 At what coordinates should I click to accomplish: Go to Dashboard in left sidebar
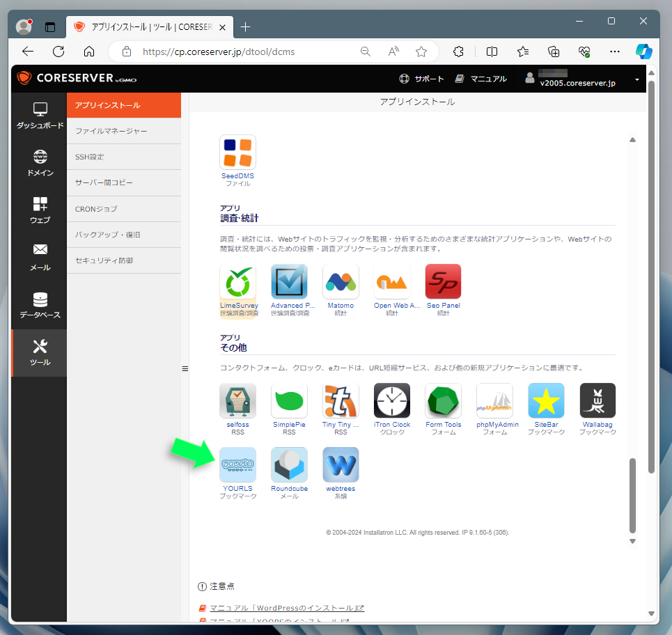tap(40, 116)
